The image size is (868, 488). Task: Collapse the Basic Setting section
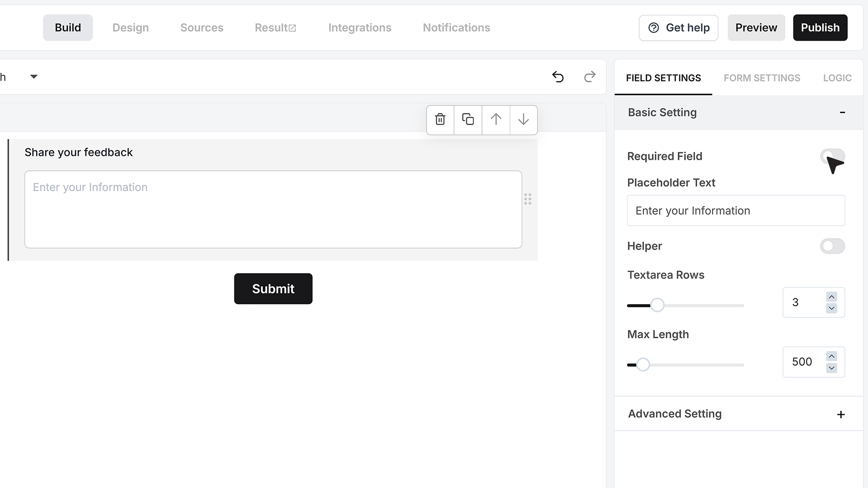(x=842, y=113)
